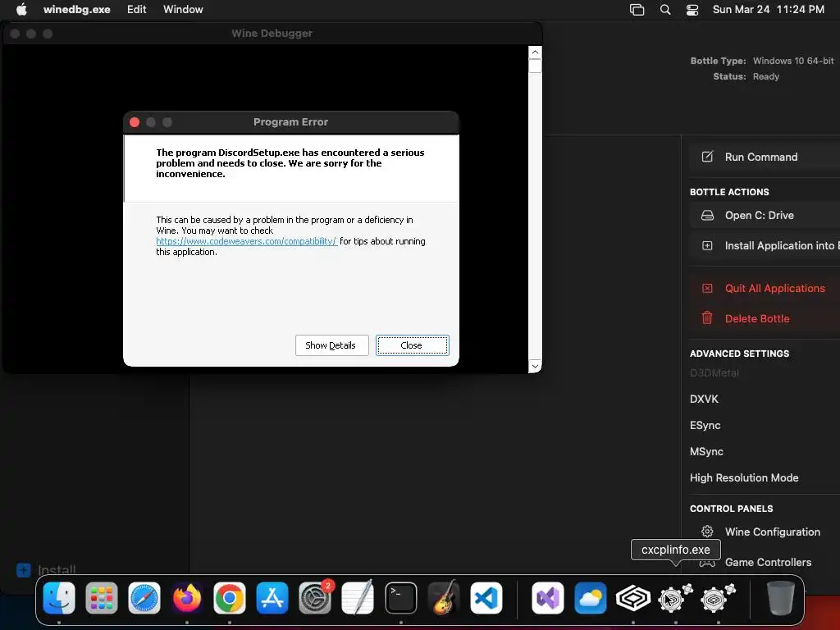Image resolution: width=840 pixels, height=630 pixels.
Task: Open Finder from the Dock
Action: coord(59,598)
